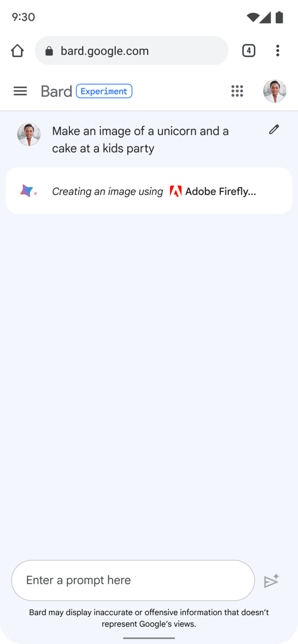Click the send prompt arrow
Viewport: 298px width, 644px height.
tap(272, 581)
